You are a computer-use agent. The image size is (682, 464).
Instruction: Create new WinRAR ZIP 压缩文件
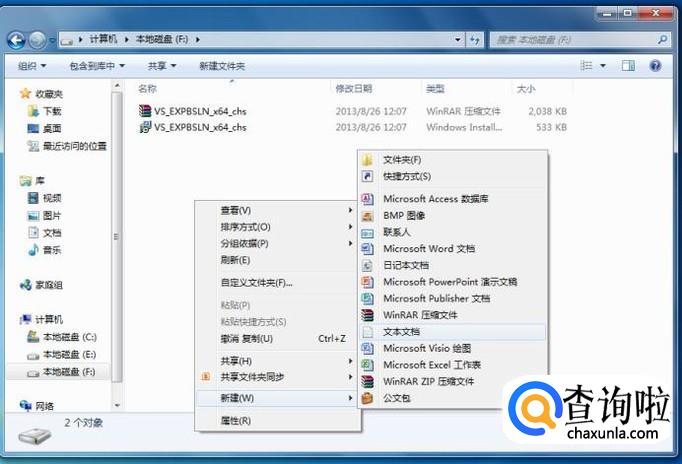(x=452, y=381)
